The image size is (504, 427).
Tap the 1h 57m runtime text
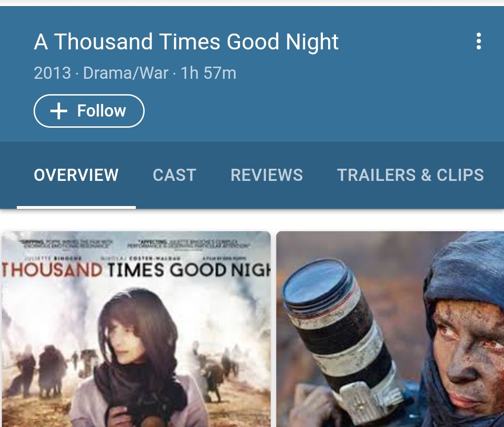pos(208,73)
